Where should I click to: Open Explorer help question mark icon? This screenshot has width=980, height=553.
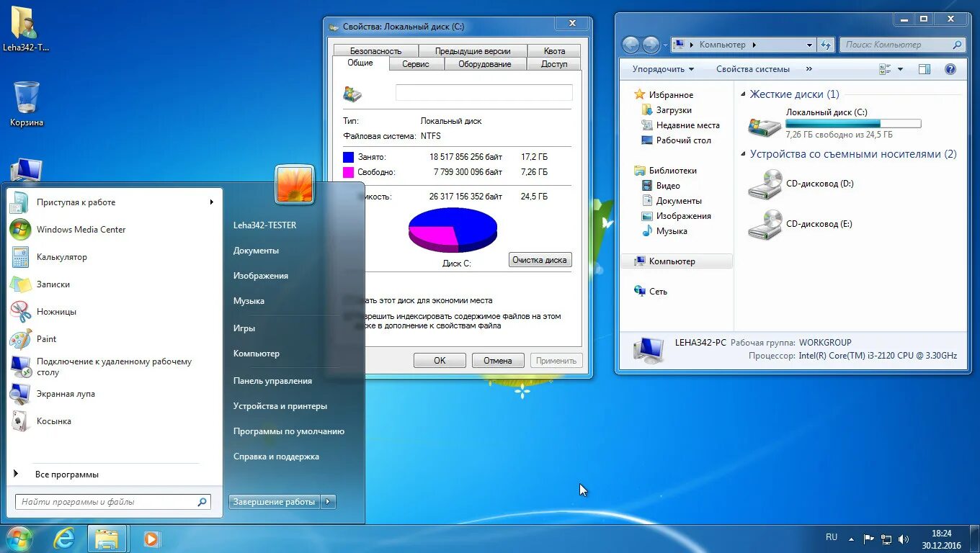950,69
